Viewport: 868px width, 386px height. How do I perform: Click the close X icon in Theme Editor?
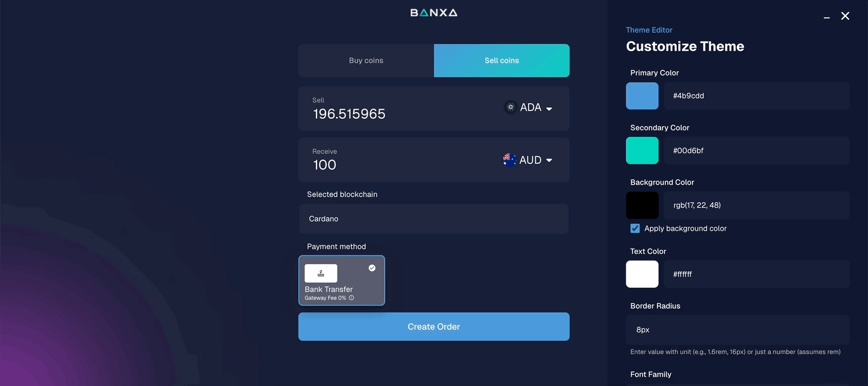844,16
